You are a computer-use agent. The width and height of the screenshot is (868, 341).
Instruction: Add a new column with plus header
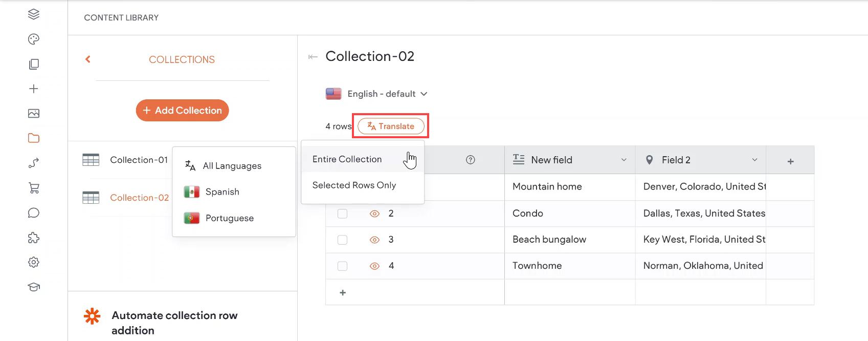790,161
